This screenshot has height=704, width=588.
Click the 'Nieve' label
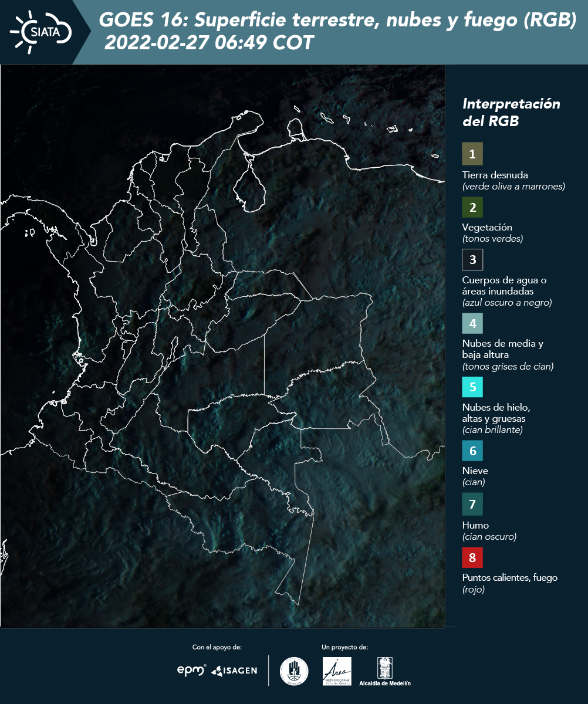point(475,471)
